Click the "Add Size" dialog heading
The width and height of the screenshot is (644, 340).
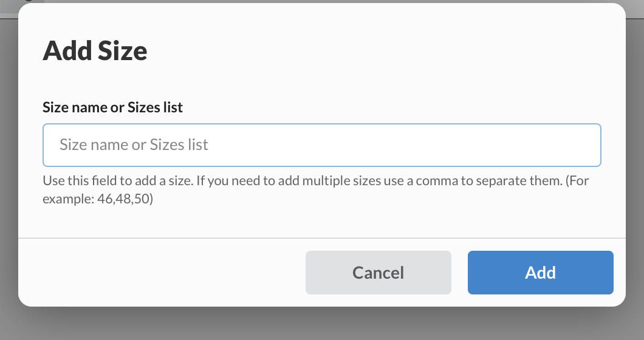click(95, 50)
